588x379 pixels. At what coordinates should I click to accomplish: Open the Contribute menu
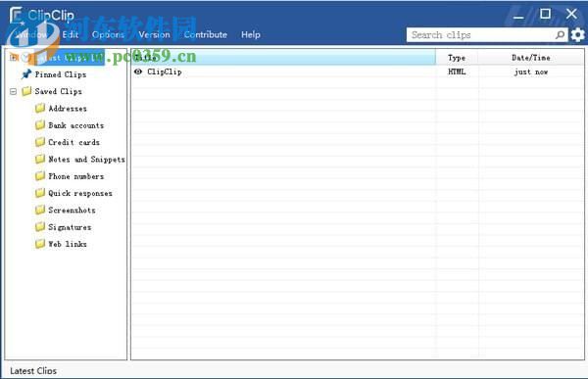click(206, 34)
